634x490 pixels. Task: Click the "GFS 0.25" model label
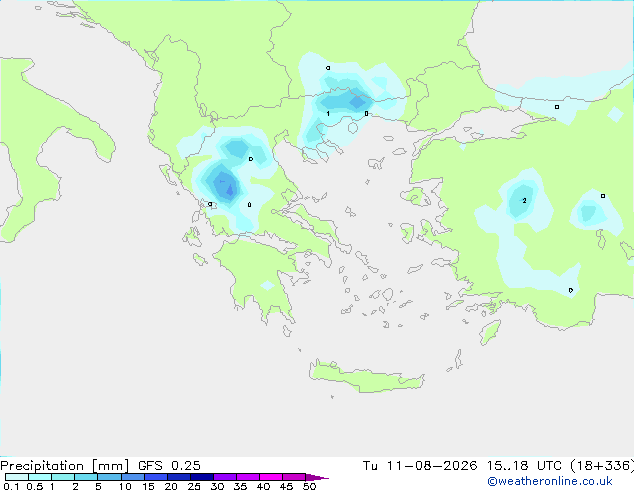click(169, 465)
